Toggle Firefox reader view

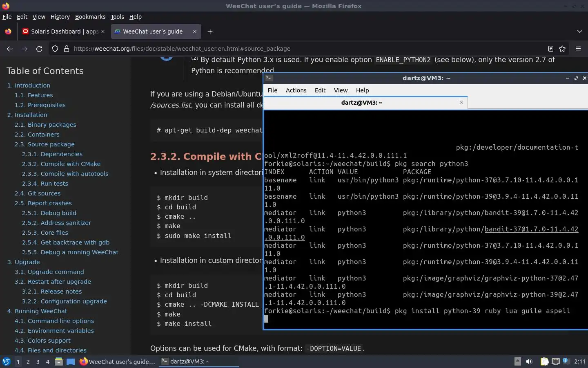point(550,49)
